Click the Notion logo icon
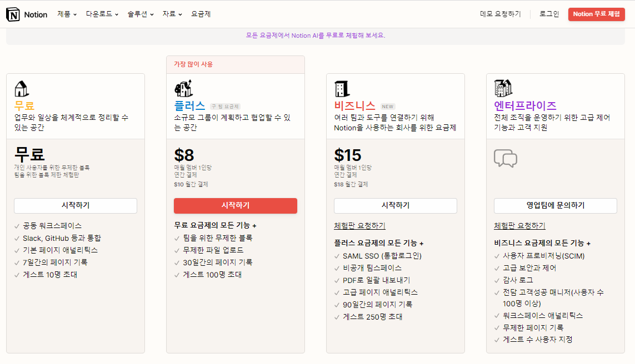The width and height of the screenshot is (635, 364). [13, 14]
